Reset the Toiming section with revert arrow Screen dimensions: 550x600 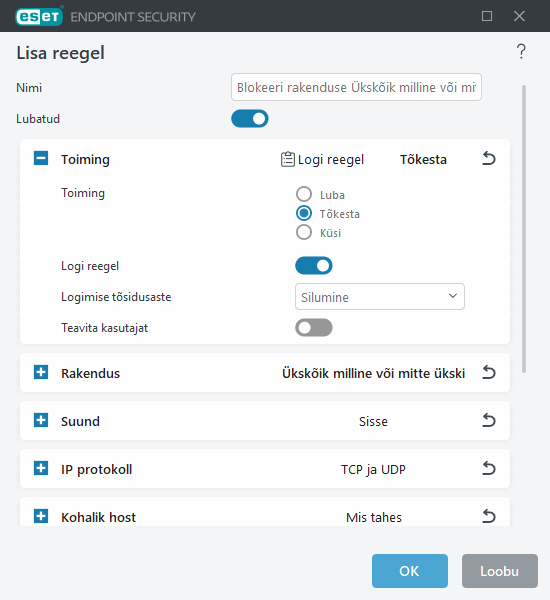[488, 158]
